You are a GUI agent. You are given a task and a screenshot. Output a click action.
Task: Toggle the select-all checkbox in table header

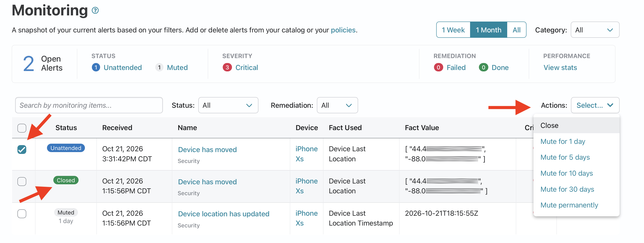22,128
